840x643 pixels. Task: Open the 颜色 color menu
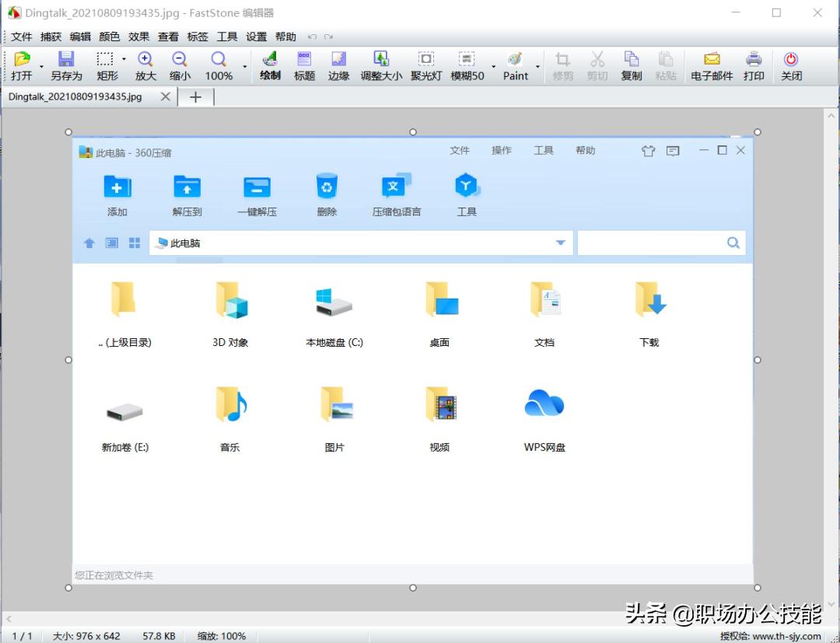point(110,37)
